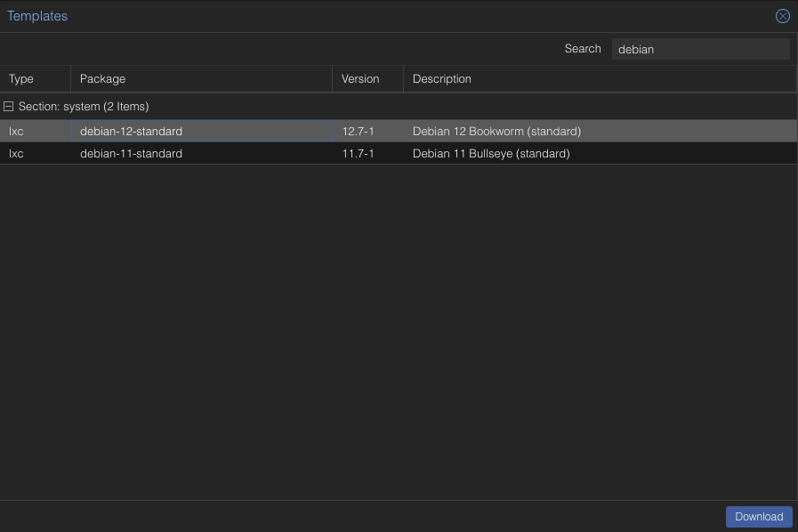
Task: Click the 12.7-1 version cell
Action: 358,132
